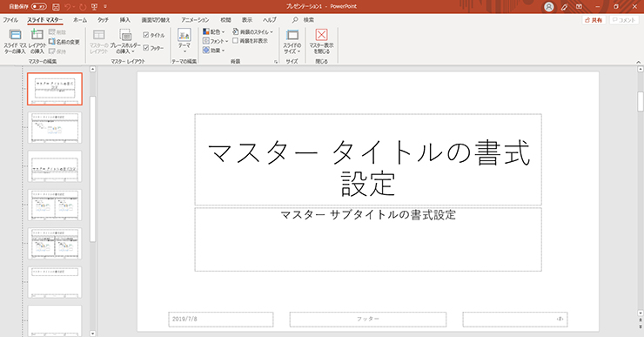Check Hide Background Graphics (背景を非表示)
The image size is (644, 337).
click(235, 41)
